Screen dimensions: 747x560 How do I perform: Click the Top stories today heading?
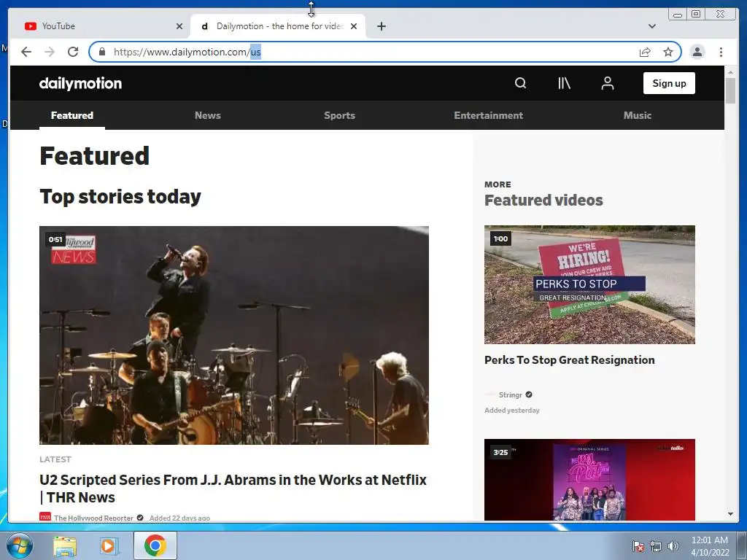120,197
